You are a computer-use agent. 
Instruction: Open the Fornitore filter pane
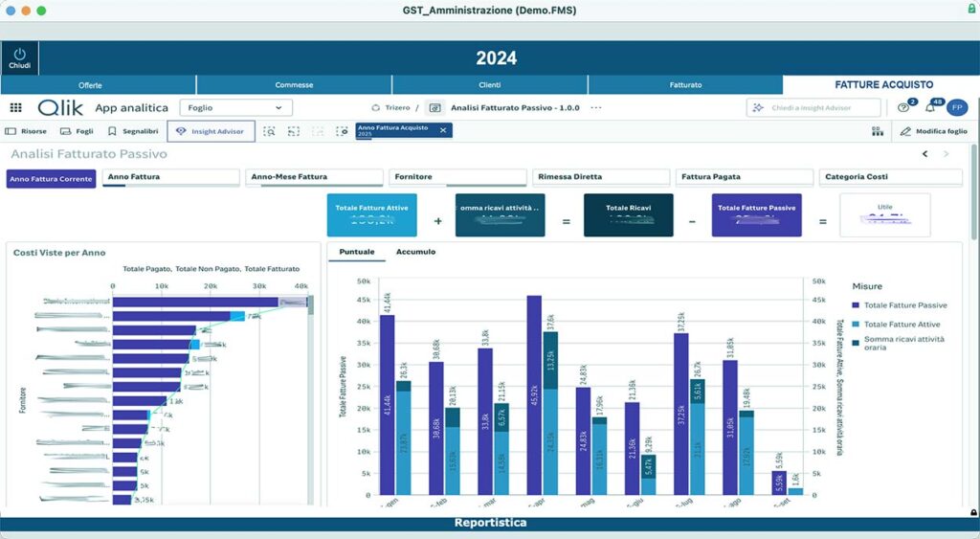[457, 177]
